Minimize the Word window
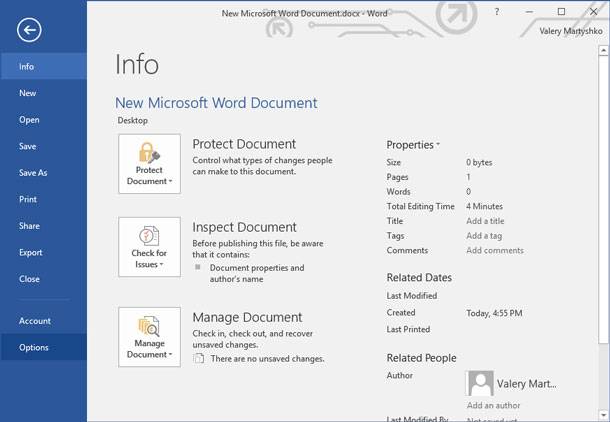 coord(529,12)
